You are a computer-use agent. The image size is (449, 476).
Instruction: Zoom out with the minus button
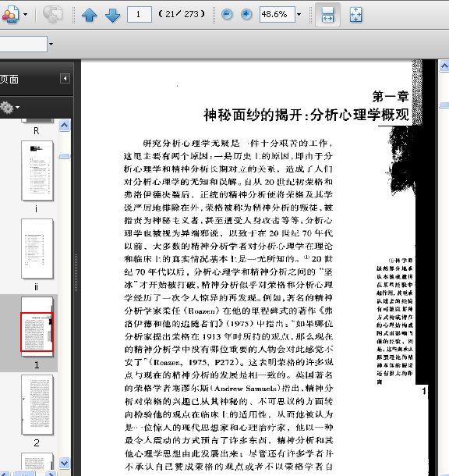pyautogui.click(x=227, y=14)
